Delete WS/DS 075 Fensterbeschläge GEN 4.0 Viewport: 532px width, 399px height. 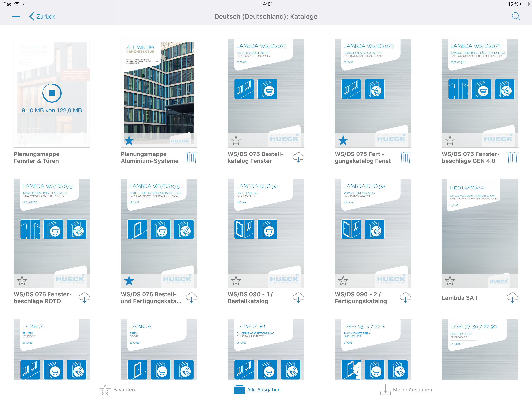(513, 157)
